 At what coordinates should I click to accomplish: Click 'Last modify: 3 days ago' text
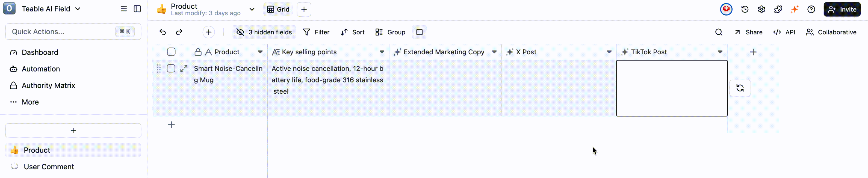tap(206, 13)
